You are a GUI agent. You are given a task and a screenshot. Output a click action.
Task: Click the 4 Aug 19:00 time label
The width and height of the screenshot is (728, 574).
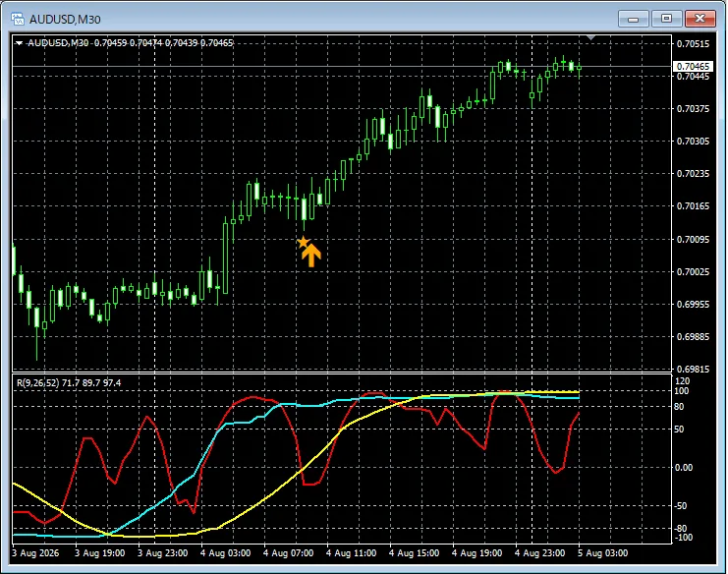476,553
